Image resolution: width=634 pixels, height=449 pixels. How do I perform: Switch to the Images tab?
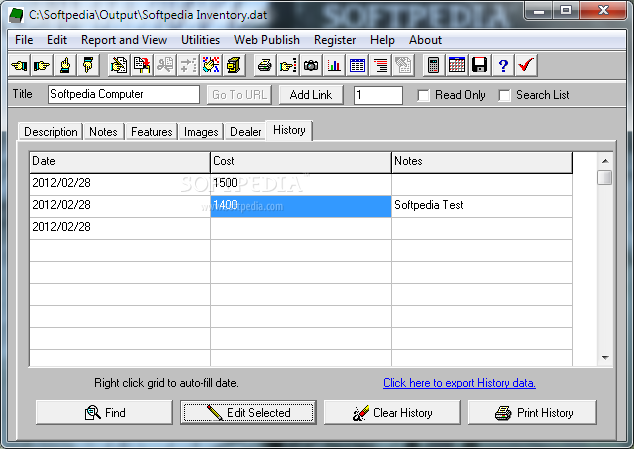pyautogui.click(x=201, y=132)
